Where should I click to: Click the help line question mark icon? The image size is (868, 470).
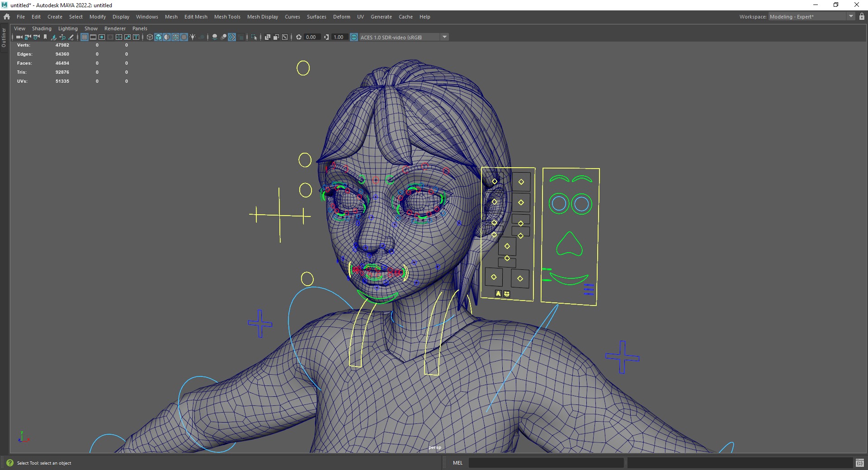pyautogui.click(x=10, y=463)
